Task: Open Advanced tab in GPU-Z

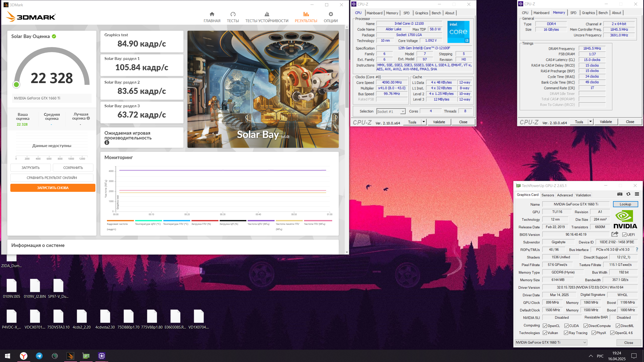Action: point(565,195)
